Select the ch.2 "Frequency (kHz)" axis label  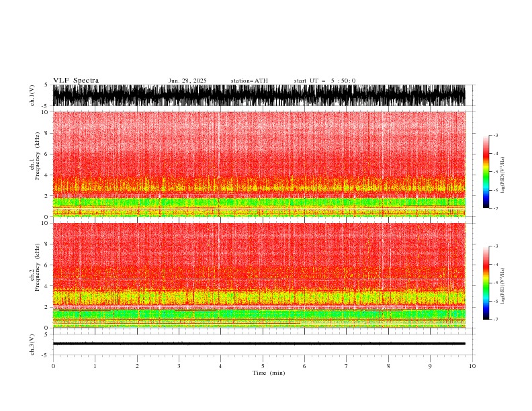38,267
